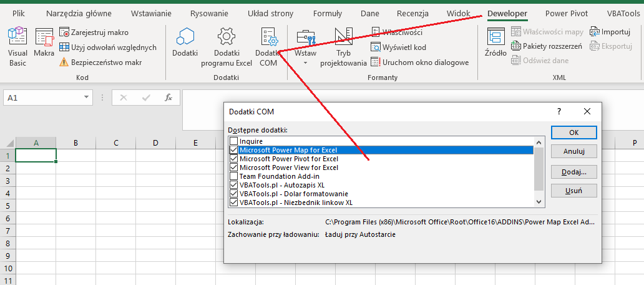Screen dimensions: 644x285
Task: Open Dodatki programu Excel
Action: (x=227, y=47)
